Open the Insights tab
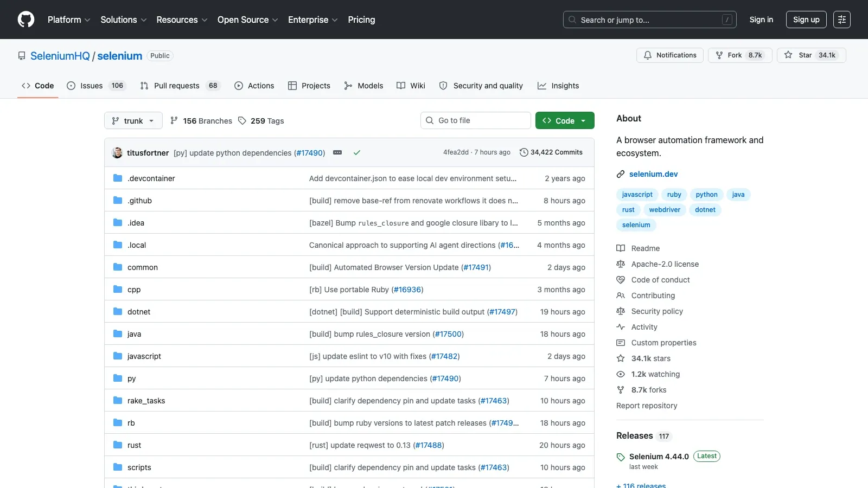The image size is (868, 488). point(558,86)
